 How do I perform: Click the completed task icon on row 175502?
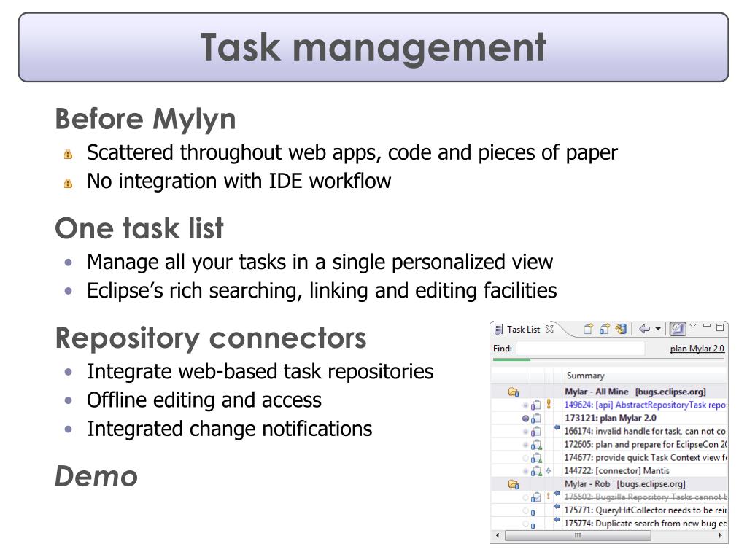pos(536,497)
